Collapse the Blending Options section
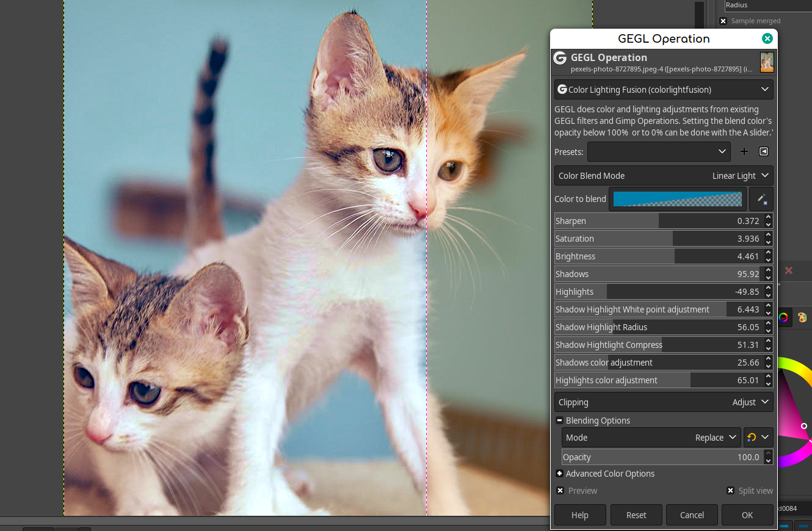Viewport: 812px width, 531px height. 559,421
